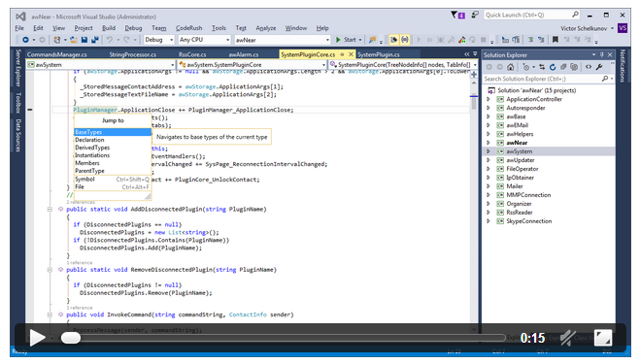Expand the awSystem project node

pyautogui.click(x=488, y=151)
